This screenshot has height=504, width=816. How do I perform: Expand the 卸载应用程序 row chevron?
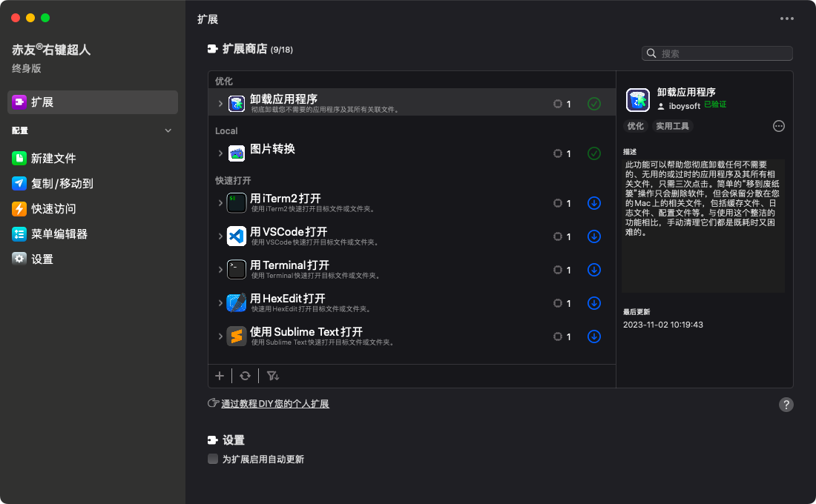pos(220,104)
